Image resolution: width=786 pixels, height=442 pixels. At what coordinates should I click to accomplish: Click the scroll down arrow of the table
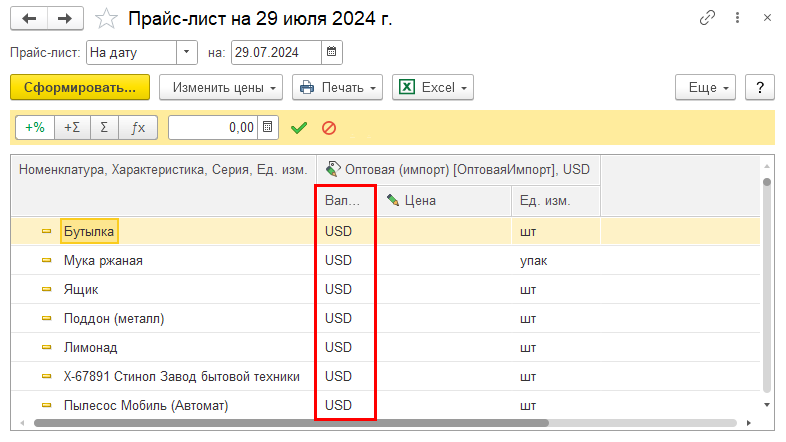tap(767, 405)
